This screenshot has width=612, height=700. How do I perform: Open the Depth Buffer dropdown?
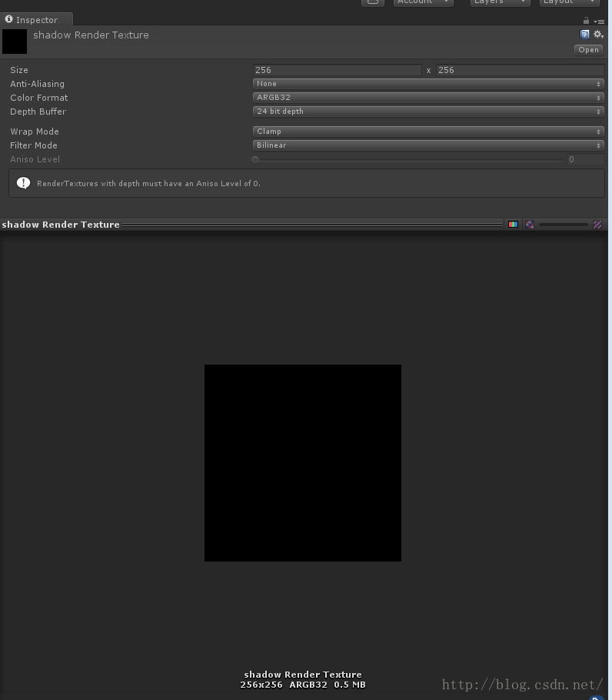click(428, 112)
